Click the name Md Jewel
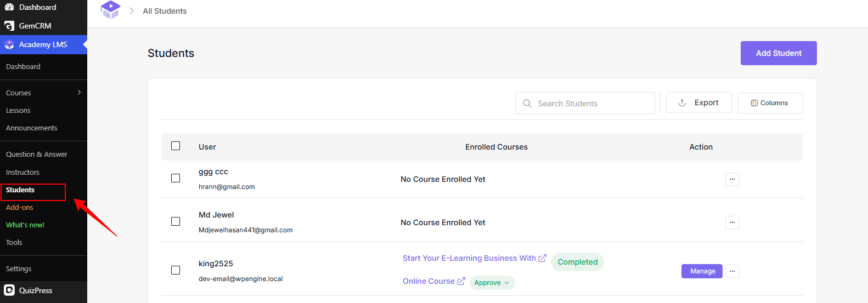 click(x=216, y=215)
